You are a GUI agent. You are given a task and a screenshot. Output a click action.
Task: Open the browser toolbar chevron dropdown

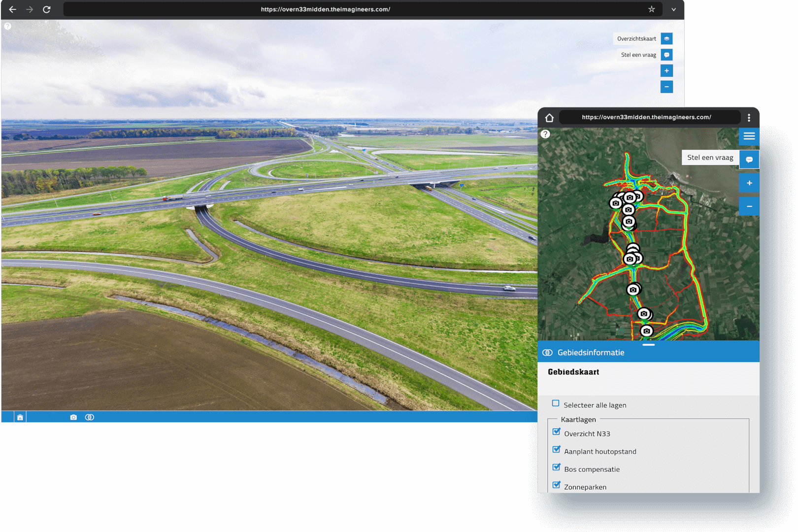tap(673, 9)
